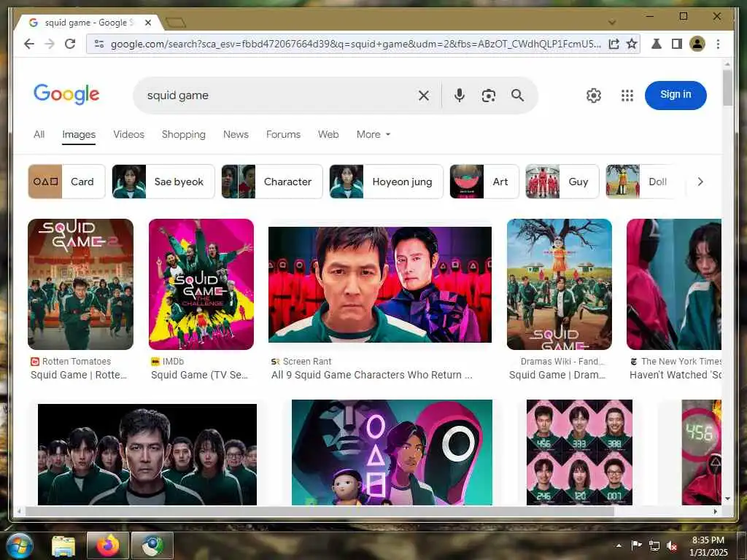Open the New York Times image
The width and height of the screenshot is (747, 560).
coord(674,284)
